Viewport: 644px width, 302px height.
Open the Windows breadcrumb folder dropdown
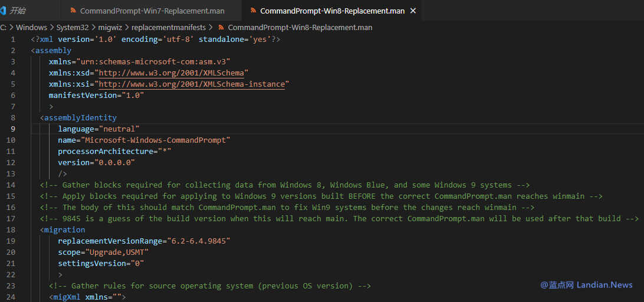click(x=32, y=28)
